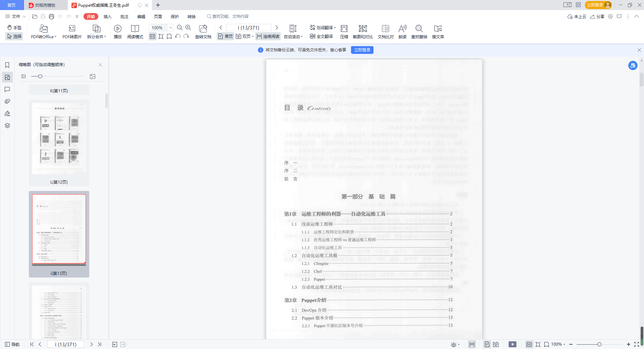
Task: Start 朗读 read-aloud feature
Action: click(x=402, y=32)
